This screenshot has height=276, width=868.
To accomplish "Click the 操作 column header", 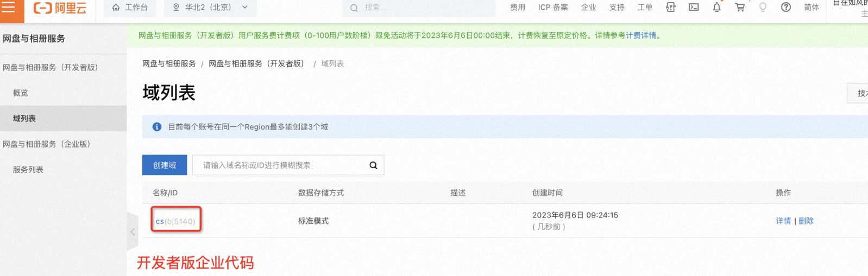I will [783, 192].
